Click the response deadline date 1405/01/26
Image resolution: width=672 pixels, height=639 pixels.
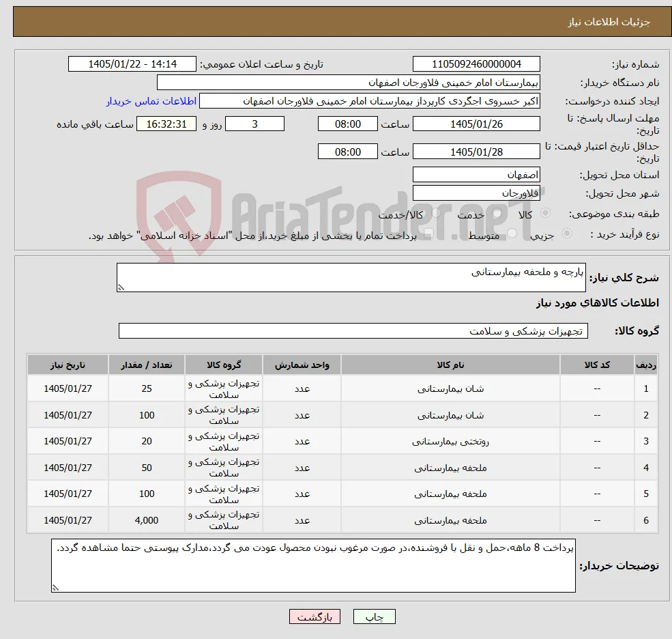click(x=476, y=124)
